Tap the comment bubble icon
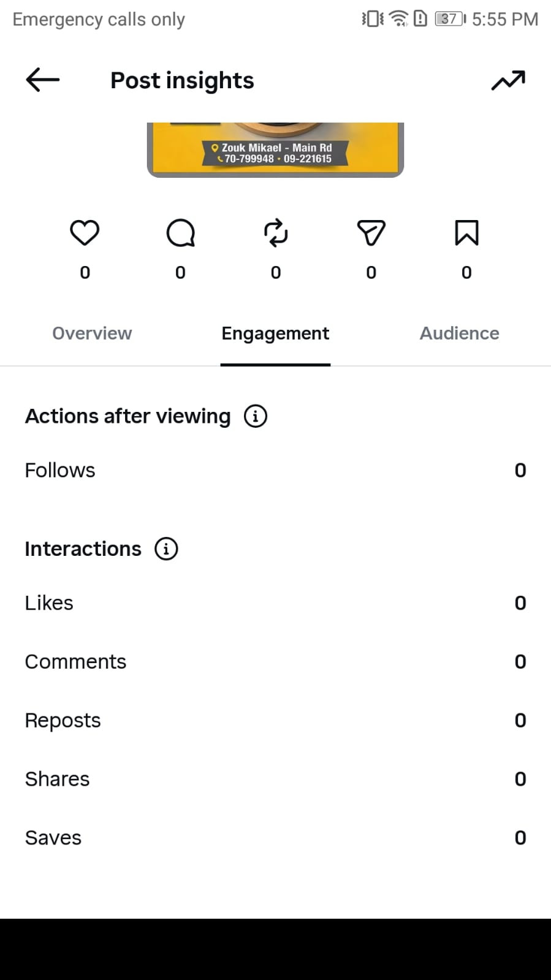 click(180, 233)
